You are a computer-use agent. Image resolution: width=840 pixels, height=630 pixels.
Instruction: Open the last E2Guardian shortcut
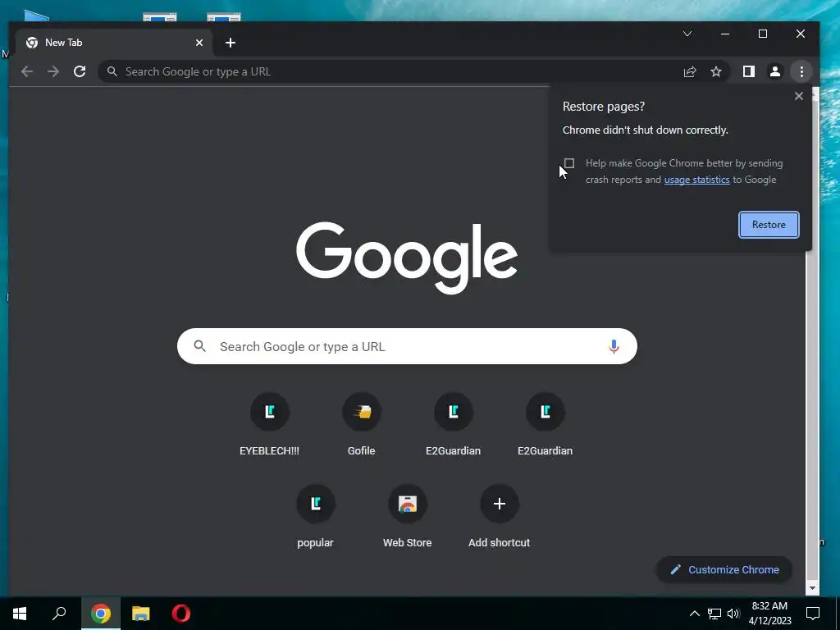click(x=546, y=424)
